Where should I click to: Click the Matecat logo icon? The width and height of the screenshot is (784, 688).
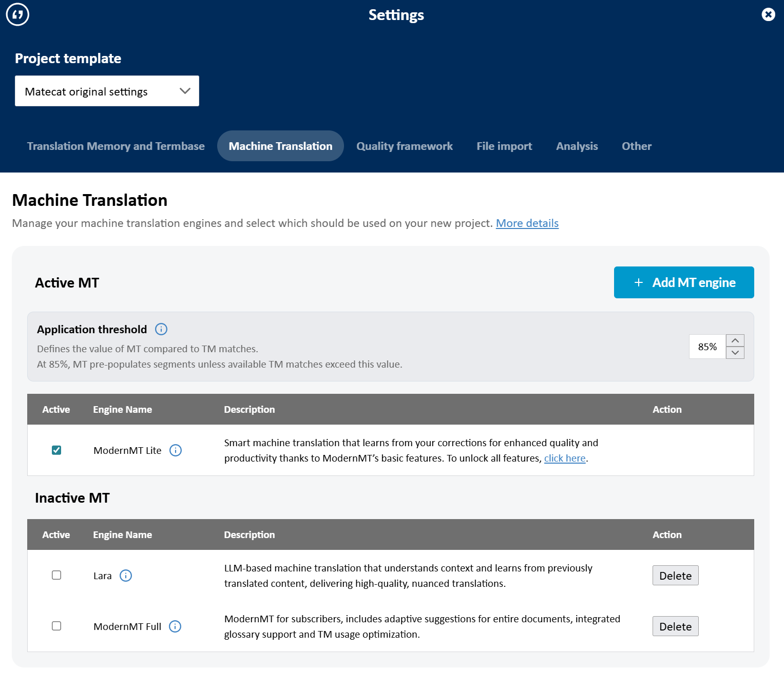17,14
